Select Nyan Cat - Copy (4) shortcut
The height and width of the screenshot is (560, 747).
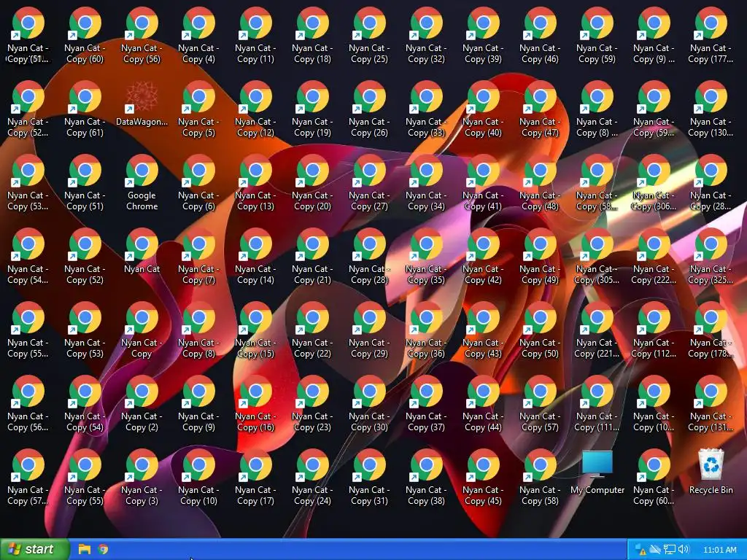click(x=198, y=36)
